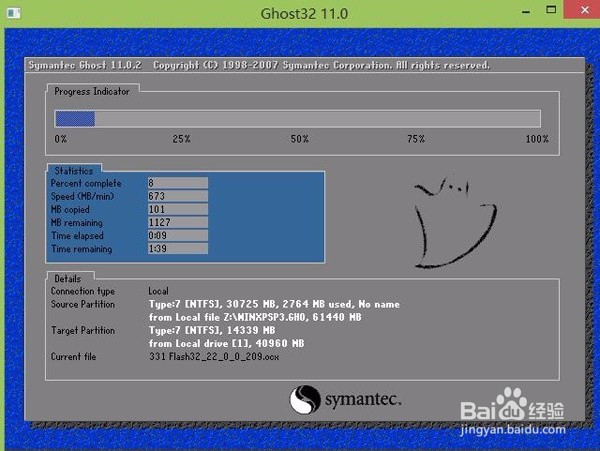Click the MB copied label

pyautogui.click(x=70, y=210)
